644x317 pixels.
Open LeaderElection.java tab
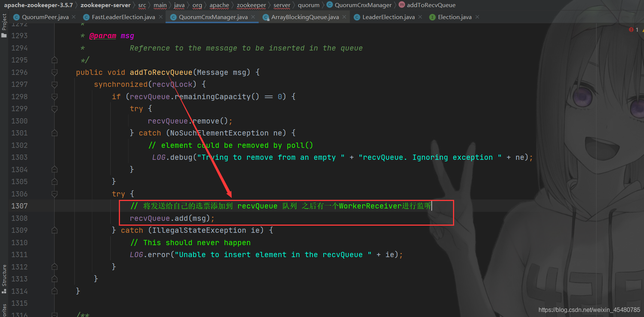point(388,17)
